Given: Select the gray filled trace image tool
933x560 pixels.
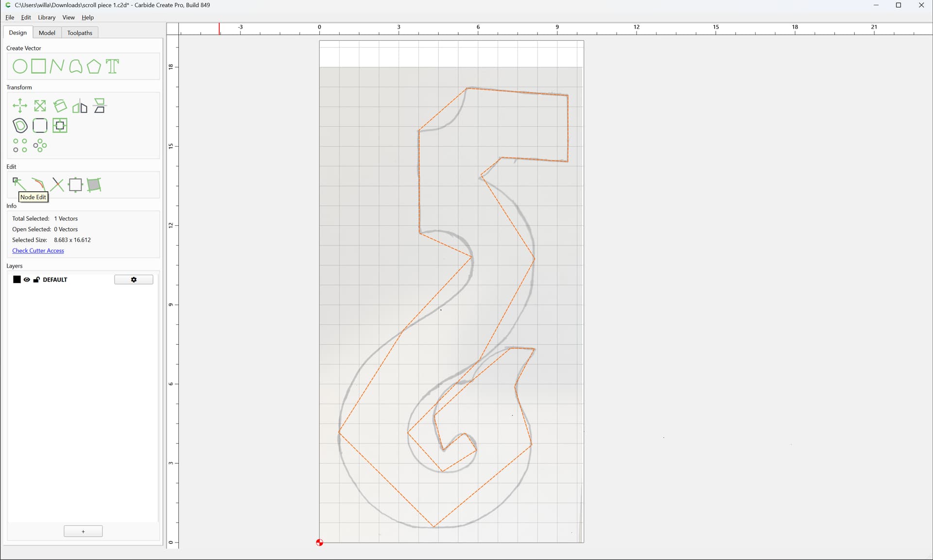Looking at the screenshot, I should 94,185.
